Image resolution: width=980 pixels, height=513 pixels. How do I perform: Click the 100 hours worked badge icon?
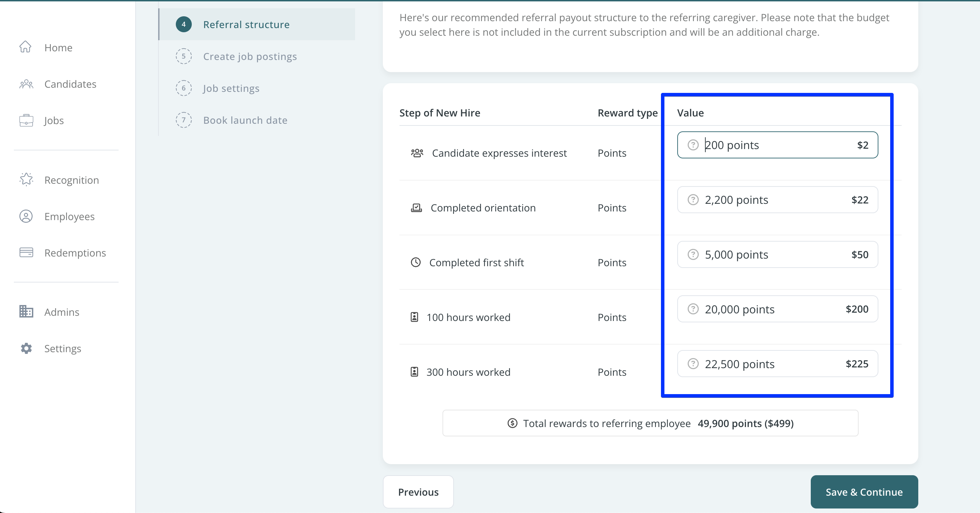414,317
